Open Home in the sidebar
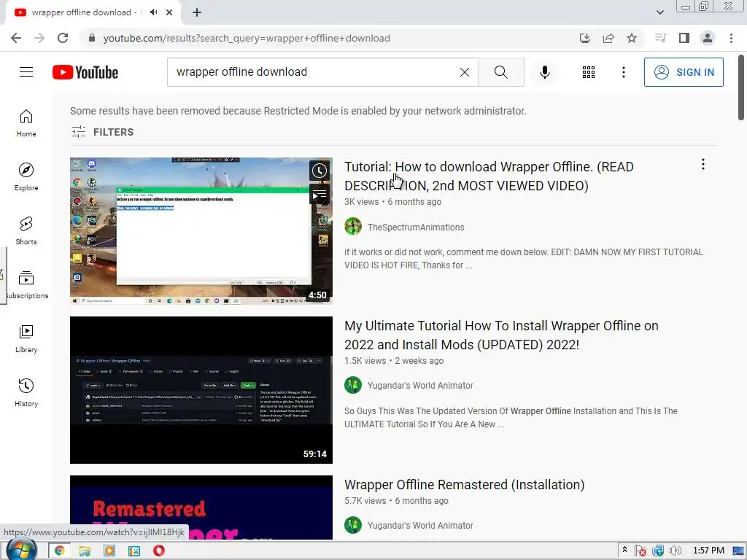This screenshot has width=747, height=560. tap(26, 123)
